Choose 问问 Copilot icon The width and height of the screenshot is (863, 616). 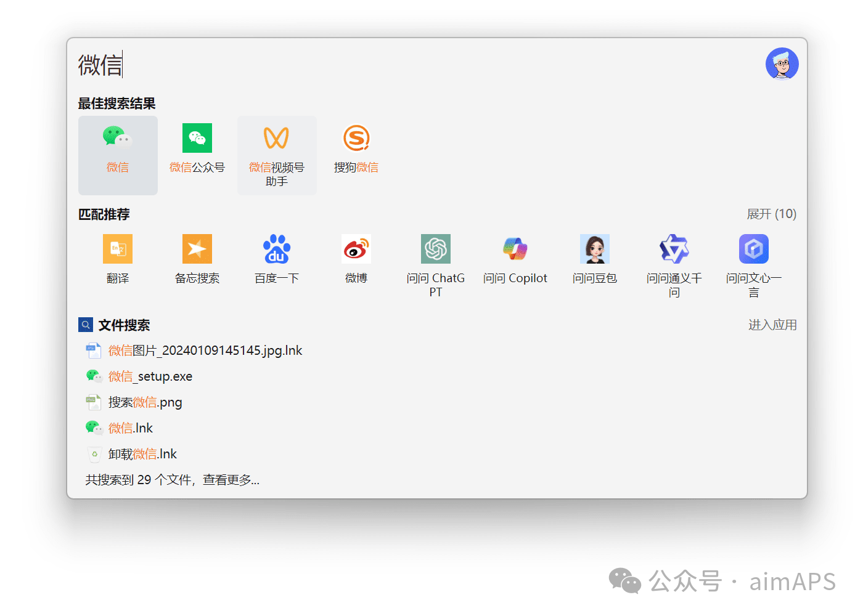pyautogui.click(x=515, y=249)
